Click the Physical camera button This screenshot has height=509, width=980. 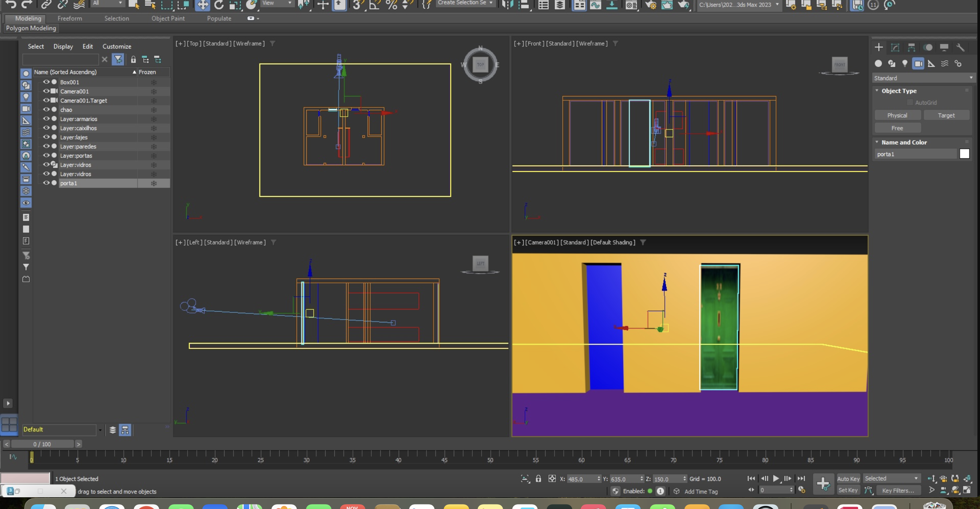coord(897,115)
